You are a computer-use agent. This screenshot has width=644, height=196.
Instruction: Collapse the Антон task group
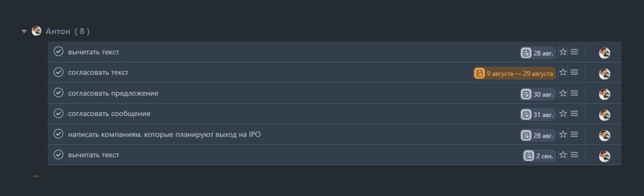click(x=24, y=31)
